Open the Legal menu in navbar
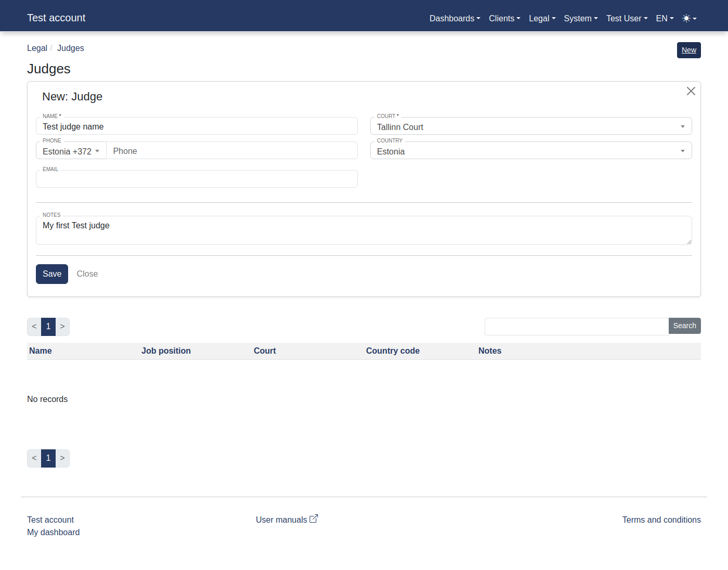The image size is (728, 570). [542, 18]
